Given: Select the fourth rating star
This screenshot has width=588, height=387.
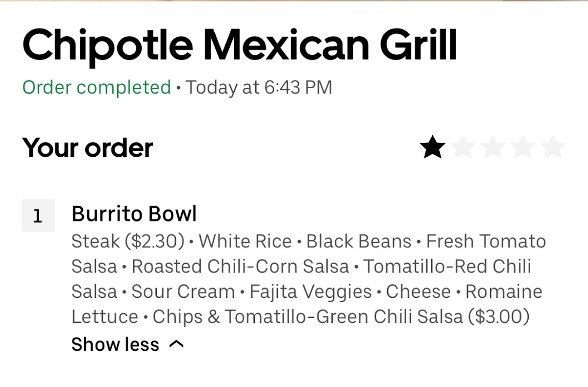Looking at the screenshot, I should tap(523, 148).
